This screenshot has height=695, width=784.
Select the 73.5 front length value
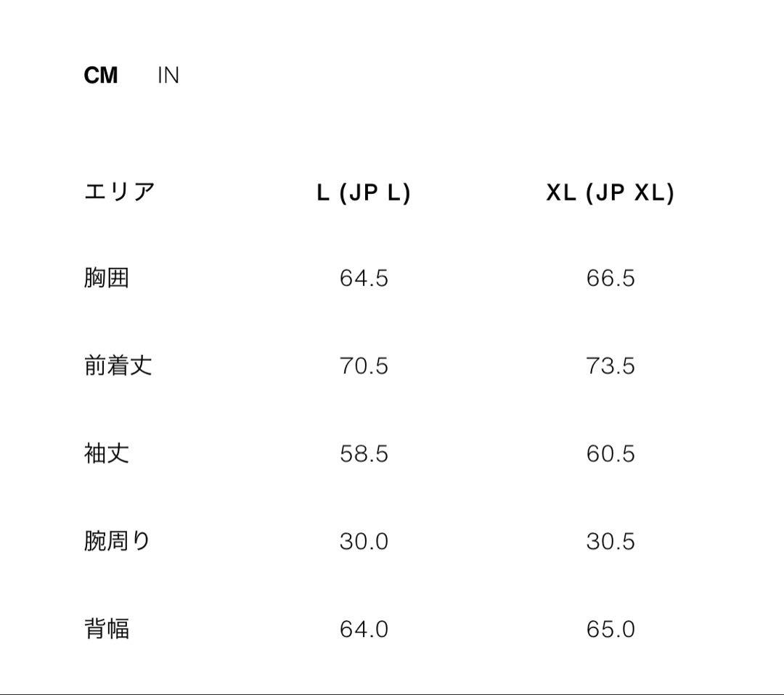click(611, 366)
